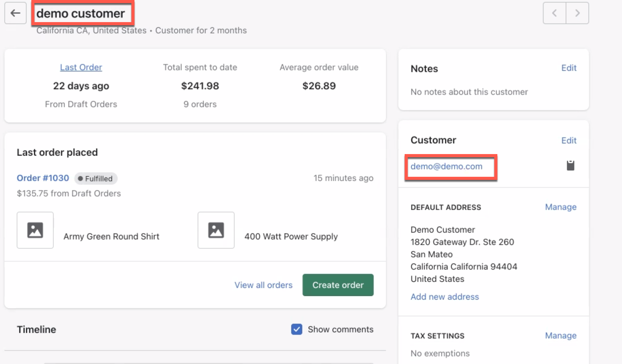The image size is (622, 364).
Task: Click the San Mateo address line
Action: (431, 254)
